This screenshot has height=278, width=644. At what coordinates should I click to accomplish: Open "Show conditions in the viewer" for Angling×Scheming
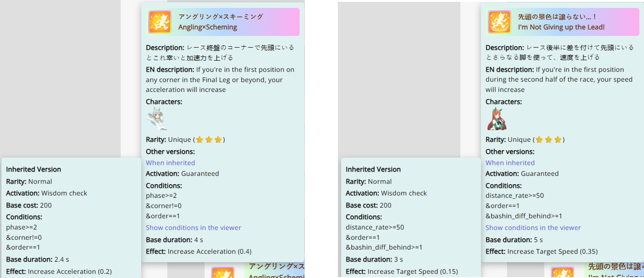(x=193, y=228)
